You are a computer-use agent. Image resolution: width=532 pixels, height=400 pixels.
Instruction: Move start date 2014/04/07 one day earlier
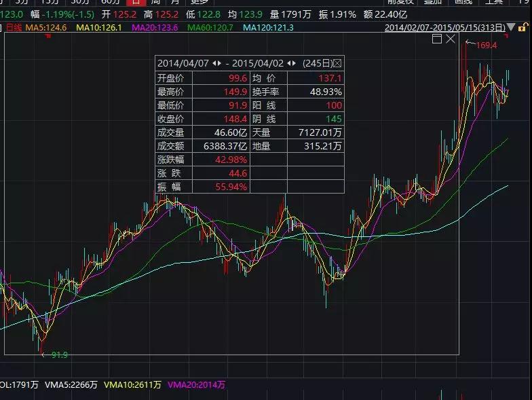point(214,64)
